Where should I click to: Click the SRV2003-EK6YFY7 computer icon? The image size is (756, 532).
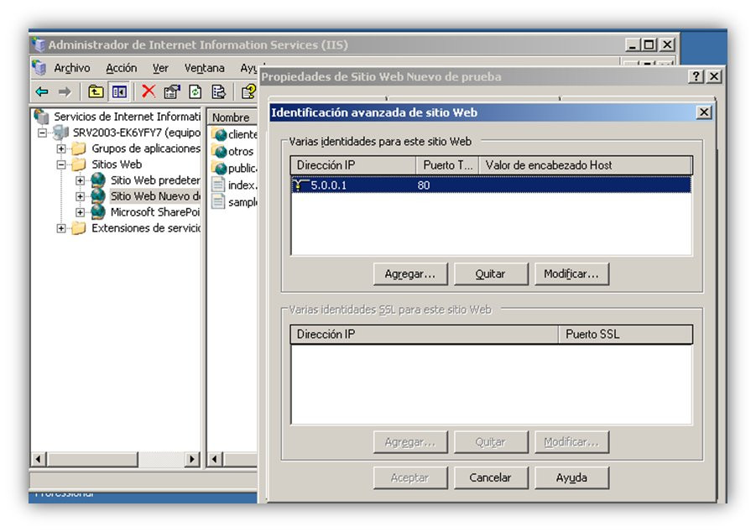pyautogui.click(x=61, y=132)
